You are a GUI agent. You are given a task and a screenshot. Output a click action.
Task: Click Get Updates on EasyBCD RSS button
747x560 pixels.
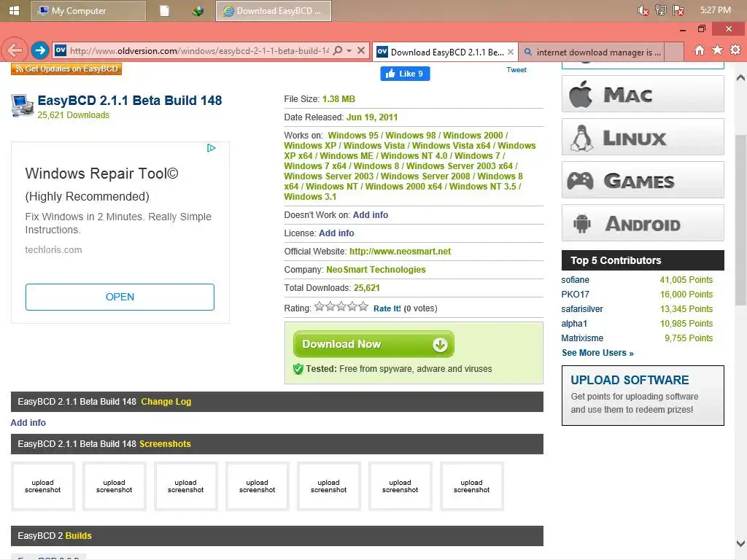coord(66,69)
